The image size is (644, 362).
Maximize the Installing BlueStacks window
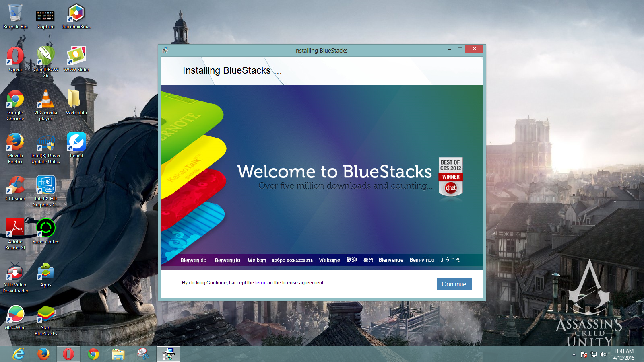tap(460, 49)
